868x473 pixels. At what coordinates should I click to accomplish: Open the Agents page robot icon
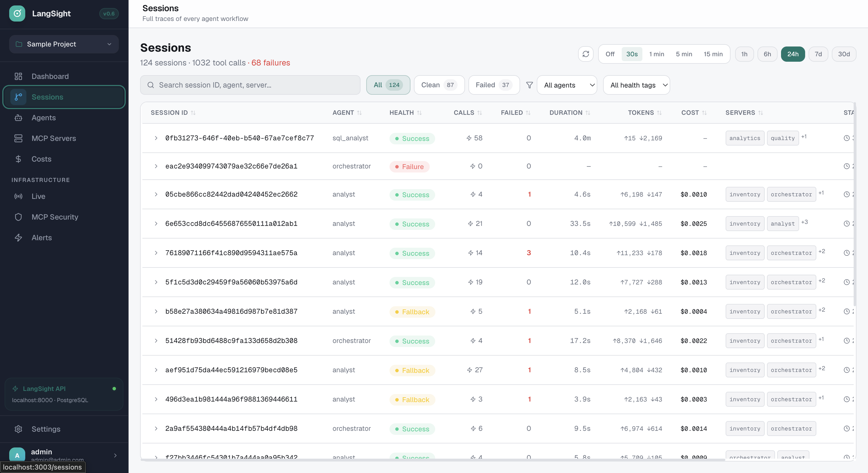pos(19,118)
